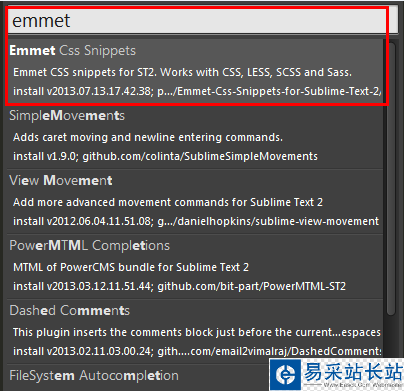Click the emmet search input field

pos(203,21)
